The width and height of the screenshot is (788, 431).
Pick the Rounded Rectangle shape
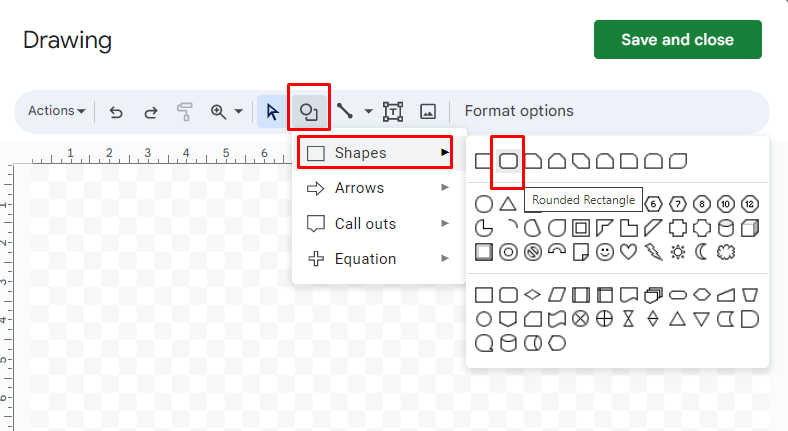[x=508, y=161]
